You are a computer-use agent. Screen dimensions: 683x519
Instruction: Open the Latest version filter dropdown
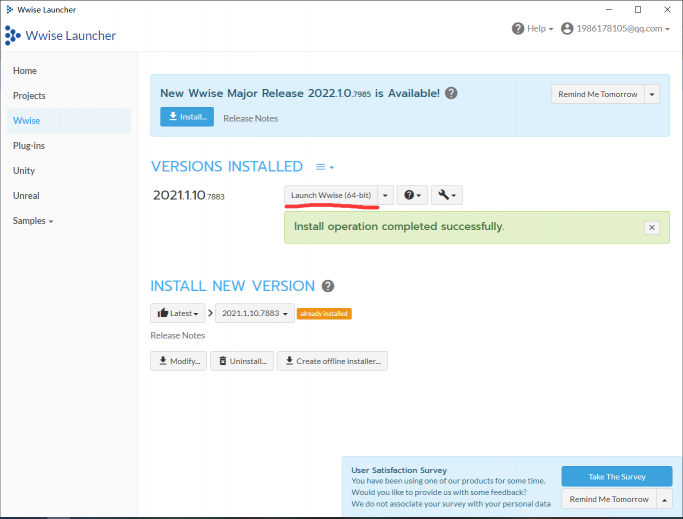pos(178,313)
